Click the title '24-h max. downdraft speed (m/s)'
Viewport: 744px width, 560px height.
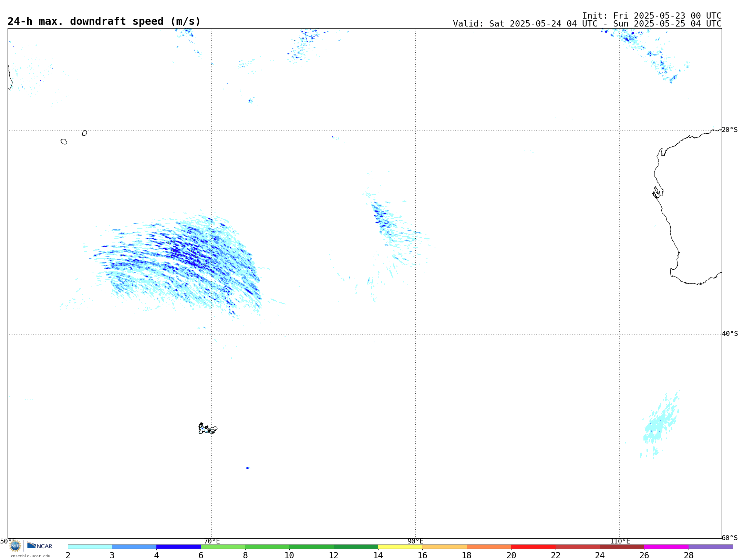click(x=104, y=21)
